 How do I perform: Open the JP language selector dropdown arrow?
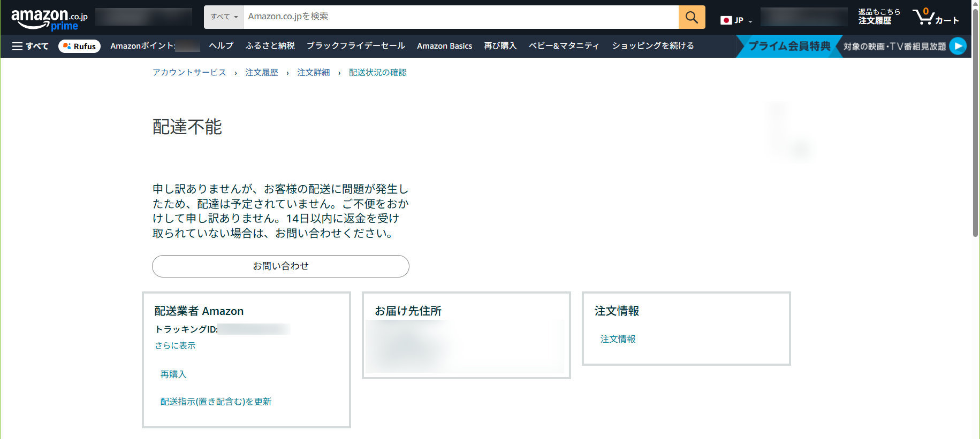pos(750,21)
